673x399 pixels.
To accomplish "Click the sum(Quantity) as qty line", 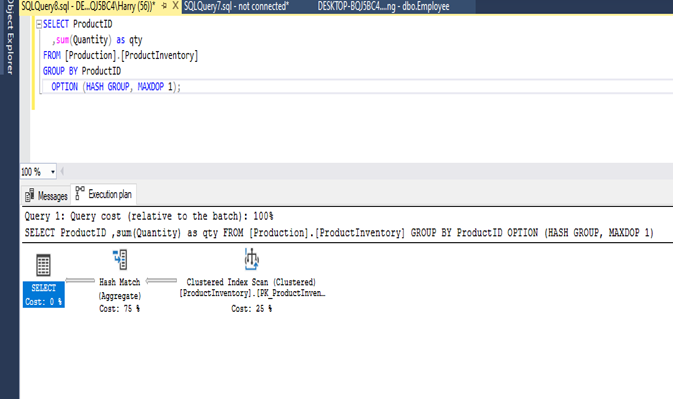I will [97, 40].
